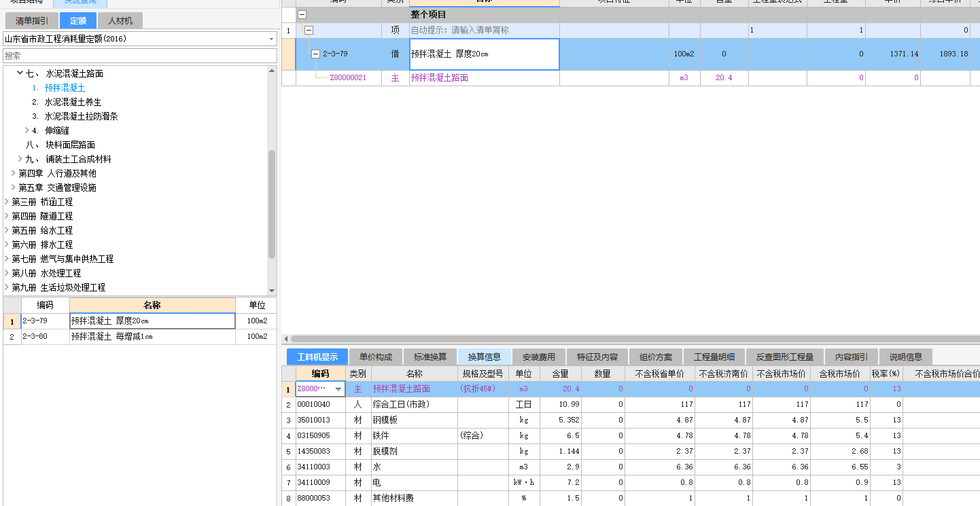Open the Z8000 code cell dropdown arrow
The width and height of the screenshot is (980, 506).
338,389
